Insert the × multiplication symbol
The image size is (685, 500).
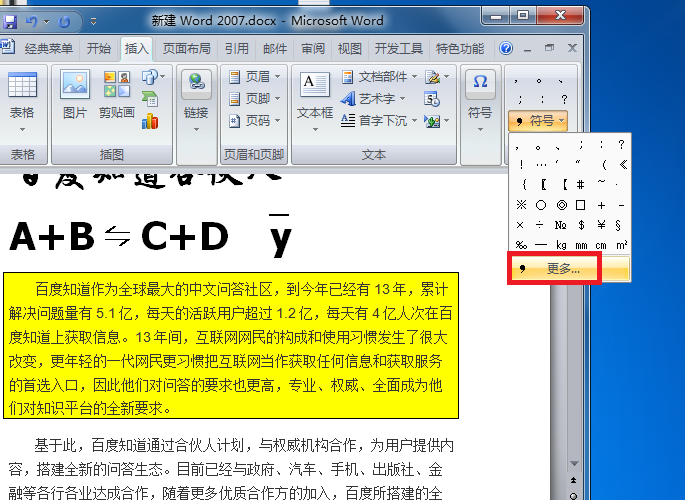click(520, 225)
